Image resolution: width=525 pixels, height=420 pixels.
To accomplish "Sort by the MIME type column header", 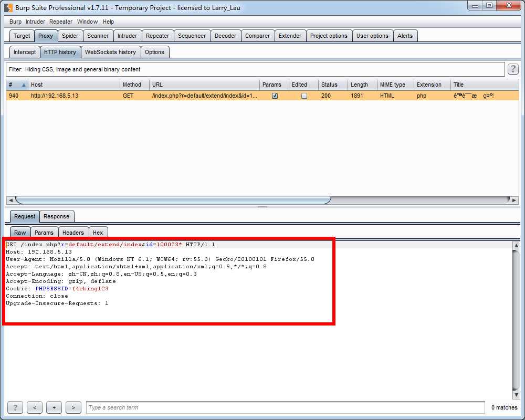I will click(x=395, y=85).
